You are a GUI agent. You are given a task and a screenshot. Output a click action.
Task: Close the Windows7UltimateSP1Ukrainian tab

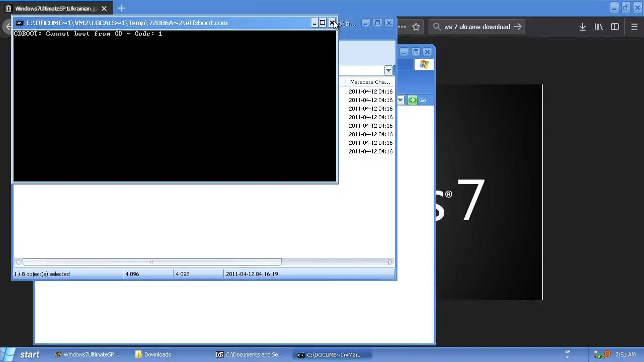tap(104, 9)
